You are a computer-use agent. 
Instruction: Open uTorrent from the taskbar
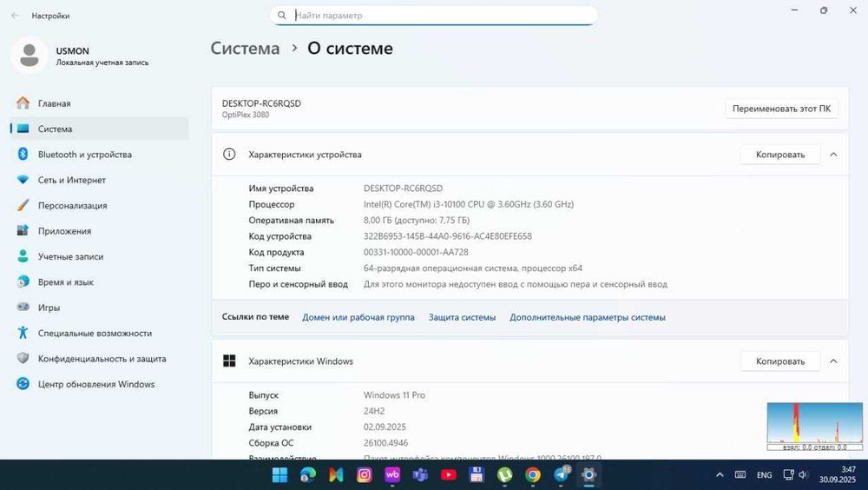pos(505,474)
